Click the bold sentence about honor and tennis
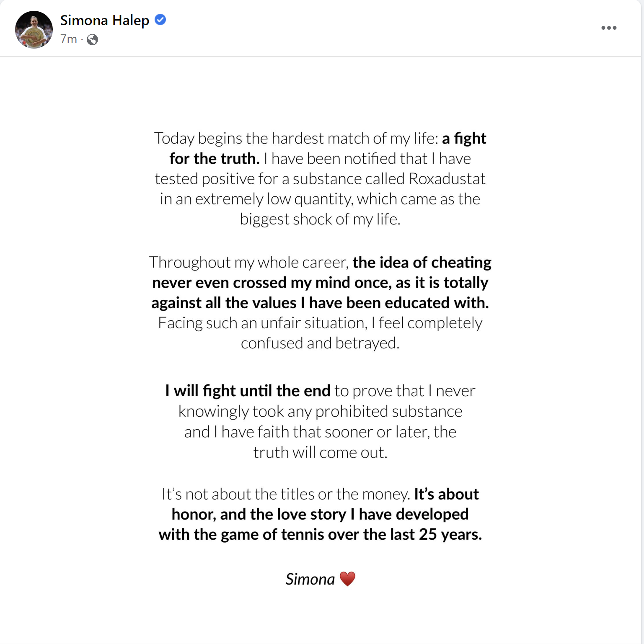Image resolution: width=644 pixels, height=644 pixels. click(x=321, y=514)
